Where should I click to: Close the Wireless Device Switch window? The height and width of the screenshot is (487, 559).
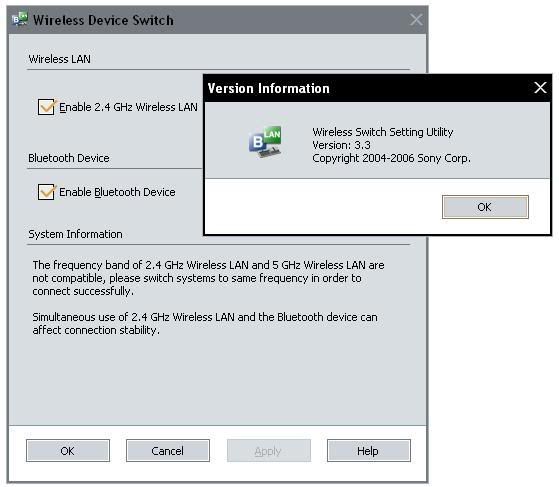pyautogui.click(x=416, y=20)
